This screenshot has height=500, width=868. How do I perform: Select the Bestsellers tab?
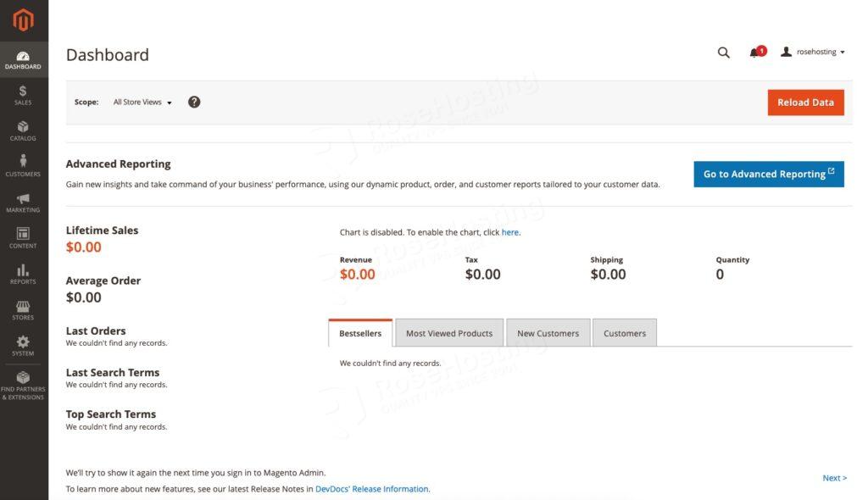pos(359,332)
